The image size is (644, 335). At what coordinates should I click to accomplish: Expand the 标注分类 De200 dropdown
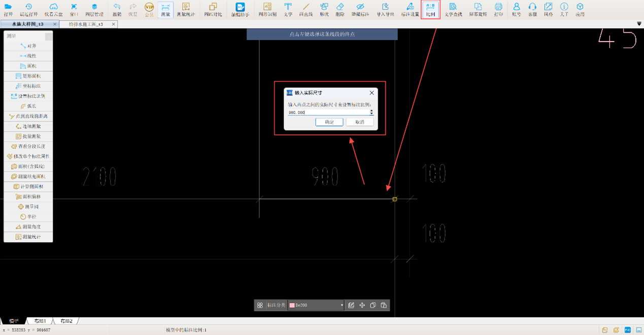[342, 305]
